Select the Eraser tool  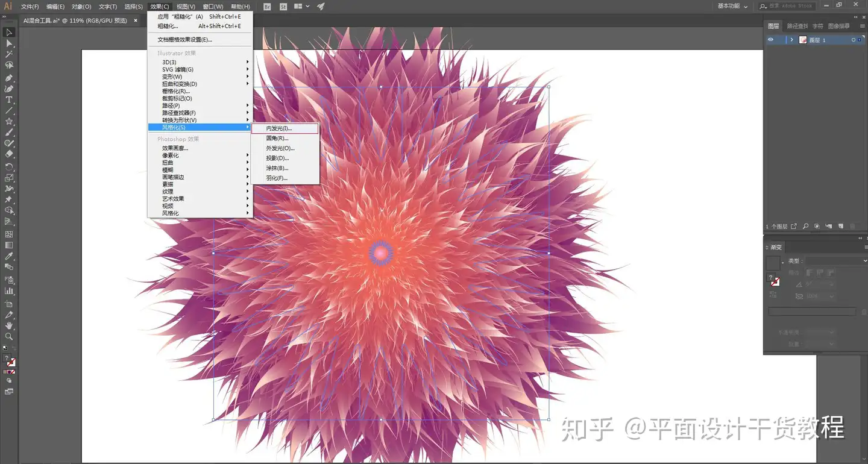[9, 154]
